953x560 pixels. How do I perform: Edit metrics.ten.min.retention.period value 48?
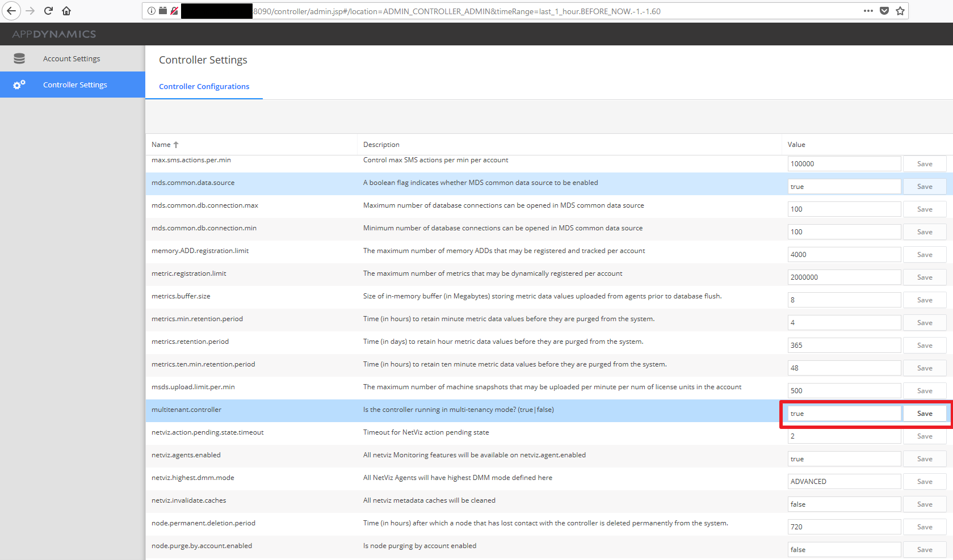point(844,368)
